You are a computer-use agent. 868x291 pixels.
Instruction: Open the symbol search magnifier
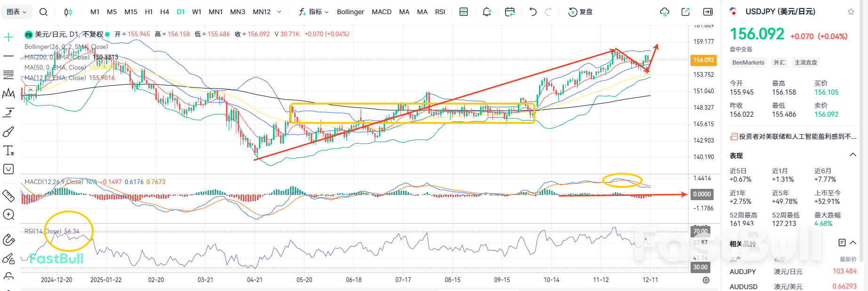click(43, 12)
